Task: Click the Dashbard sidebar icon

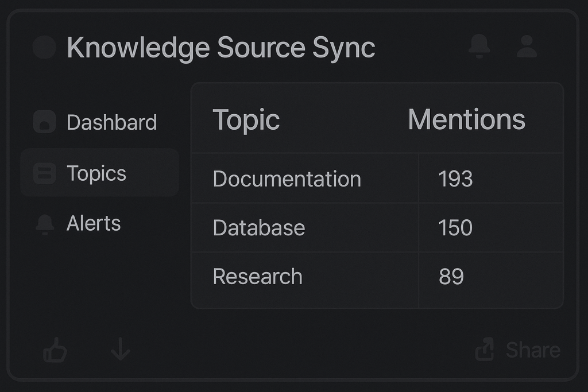Action: [44, 122]
